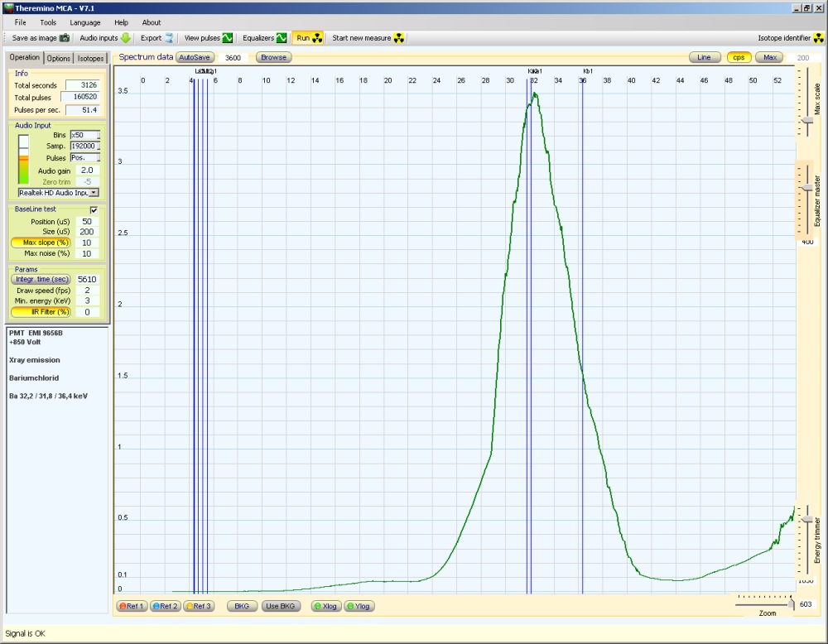Click the Max slope value 10

pyautogui.click(x=87, y=243)
